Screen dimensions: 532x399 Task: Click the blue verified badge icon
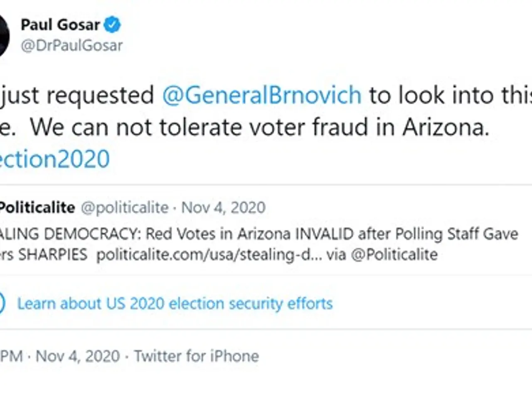point(112,25)
